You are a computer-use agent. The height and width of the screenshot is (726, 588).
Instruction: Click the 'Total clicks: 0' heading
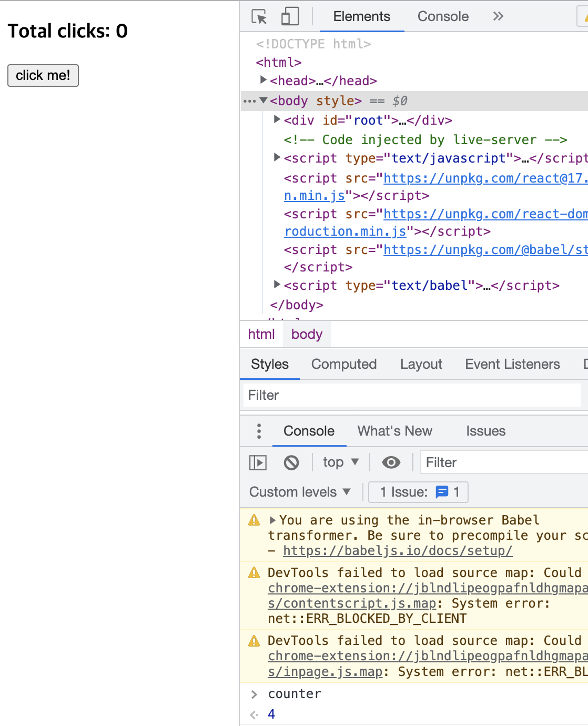click(68, 31)
